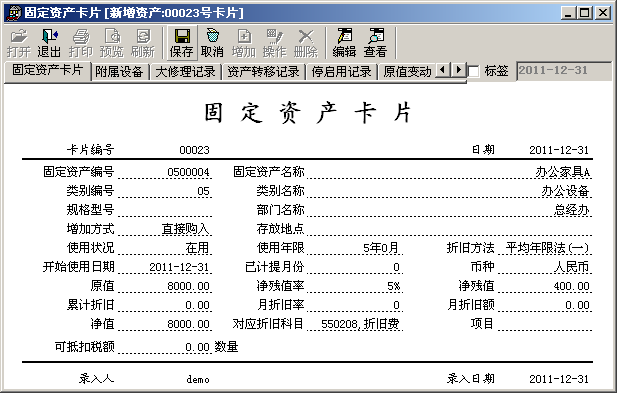The image size is (617, 393).
Task: Open the 原值变动 tab
Action: 407,72
